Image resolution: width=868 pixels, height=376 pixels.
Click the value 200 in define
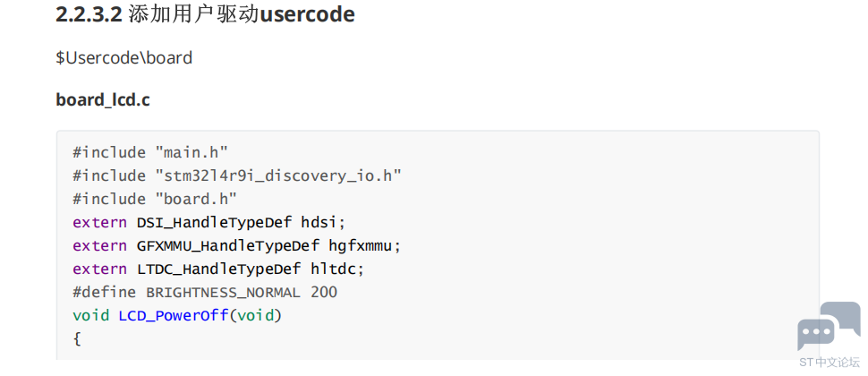coord(324,293)
